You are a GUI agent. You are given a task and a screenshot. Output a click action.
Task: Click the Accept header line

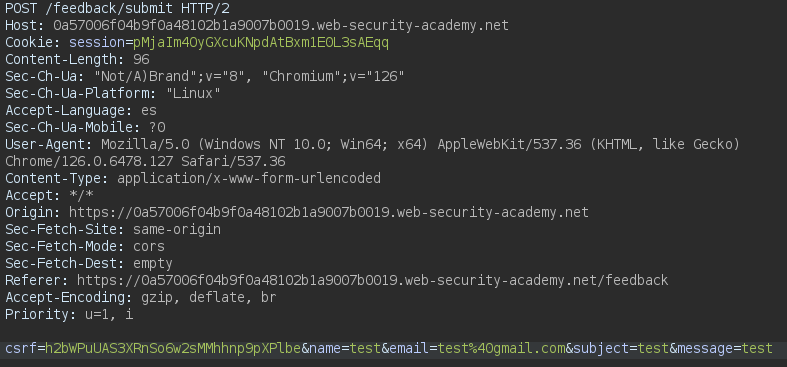coord(49,195)
